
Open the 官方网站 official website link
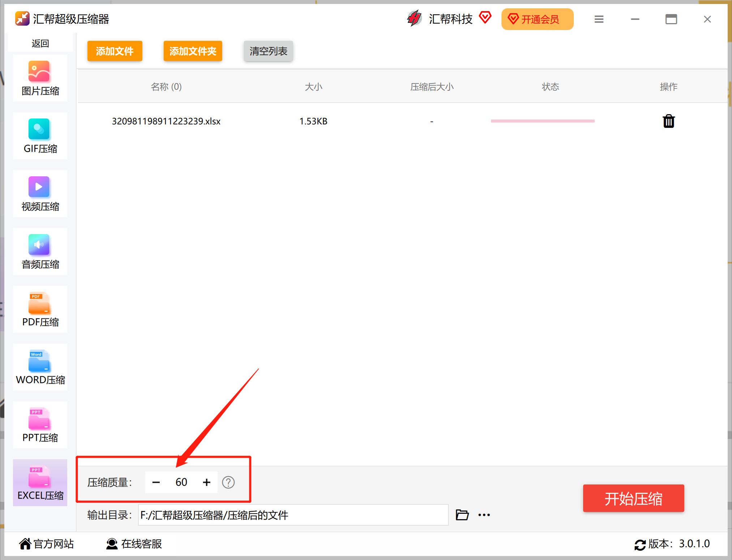[47, 544]
